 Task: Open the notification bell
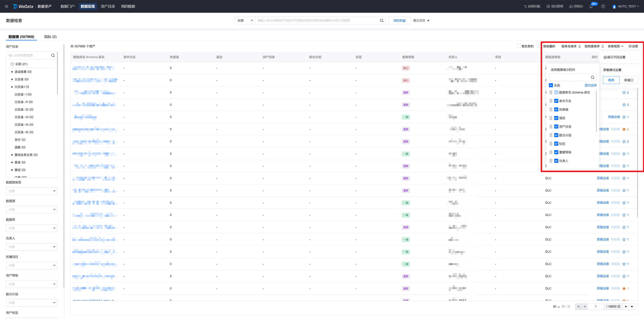(x=591, y=7)
